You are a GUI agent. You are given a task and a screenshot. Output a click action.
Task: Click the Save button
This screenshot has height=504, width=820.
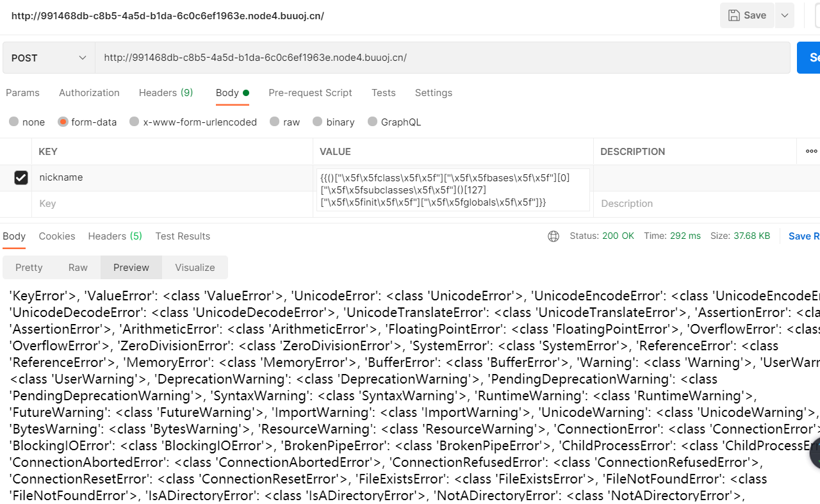click(x=747, y=15)
